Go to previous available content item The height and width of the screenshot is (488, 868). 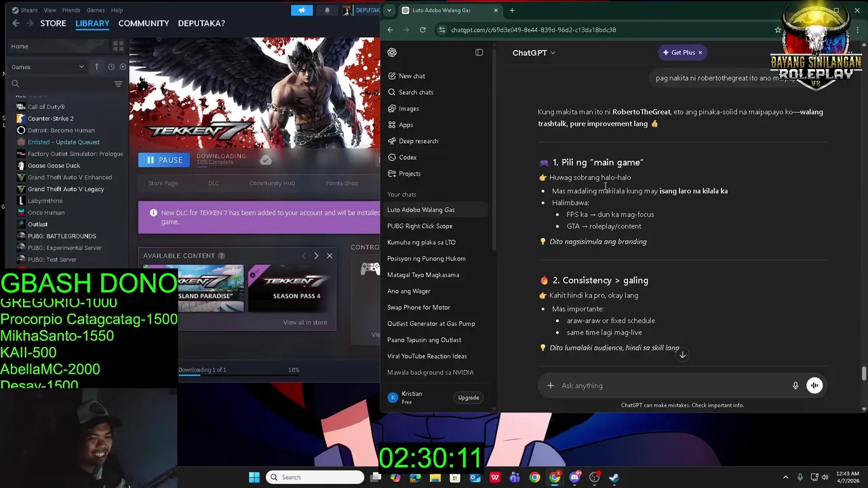[304, 256]
